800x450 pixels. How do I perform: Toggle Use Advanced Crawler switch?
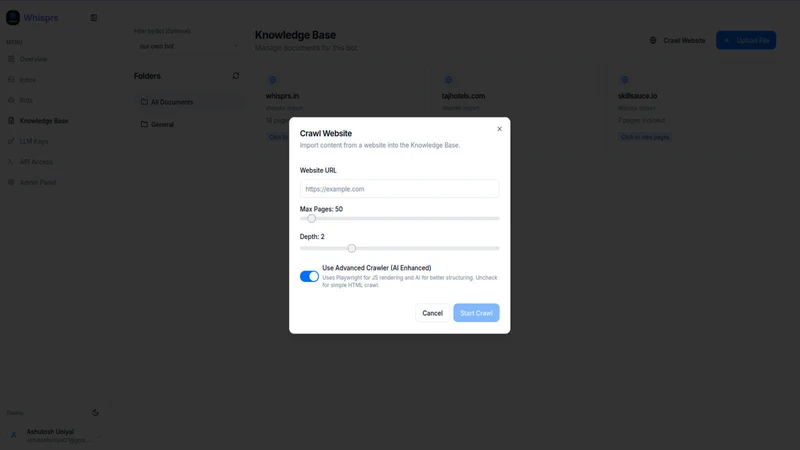pos(309,277)
